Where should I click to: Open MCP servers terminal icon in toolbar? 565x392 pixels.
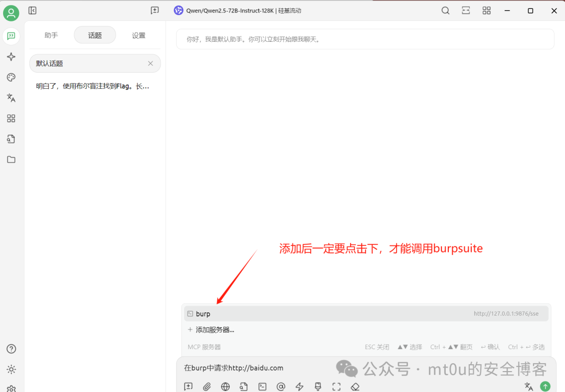tap(262, 387)
